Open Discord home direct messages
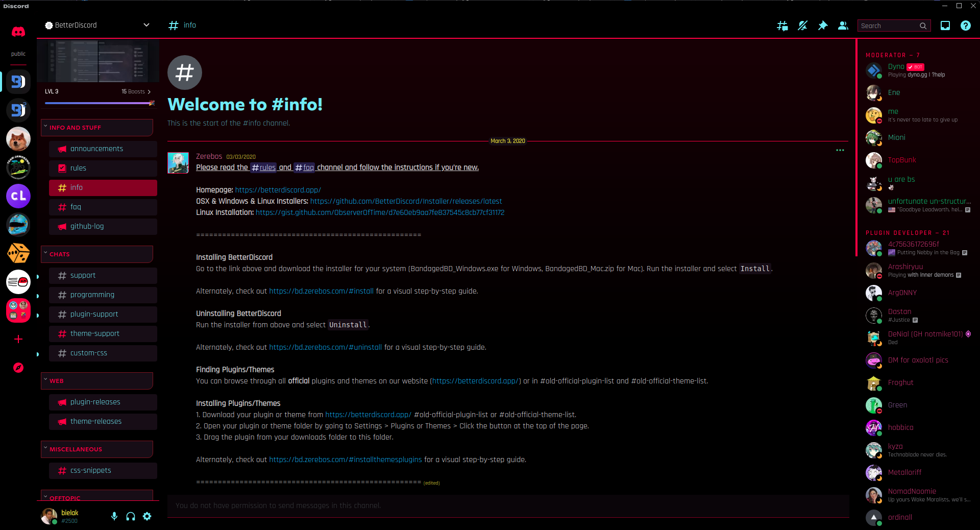The image size is (980, 530). click(x=18, y=32)
